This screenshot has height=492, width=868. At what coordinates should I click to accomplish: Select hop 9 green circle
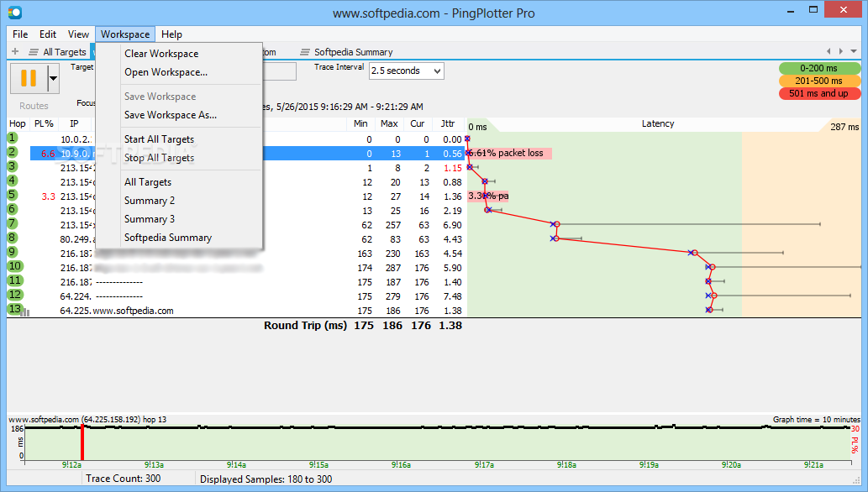coord(13,253)
